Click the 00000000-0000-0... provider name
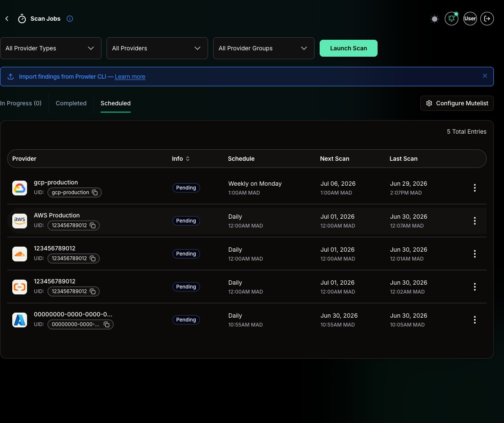The height and width of the screenshot is (423, 504). point(73,314)
